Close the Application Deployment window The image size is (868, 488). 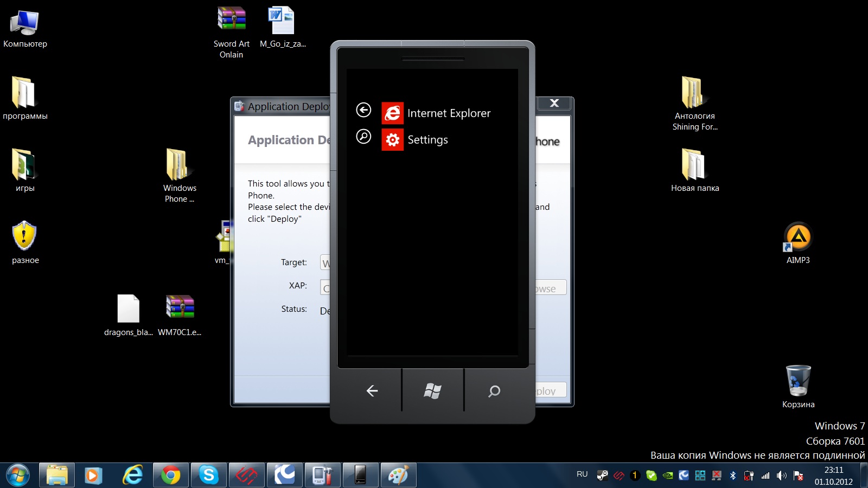(x=554, y=103)
